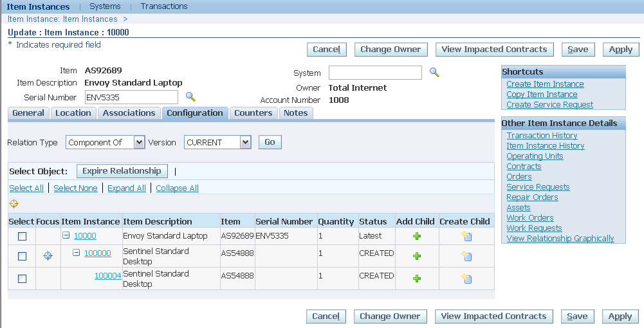Click the Expire Relationship button
644x328 pixels.
point(122,171)
